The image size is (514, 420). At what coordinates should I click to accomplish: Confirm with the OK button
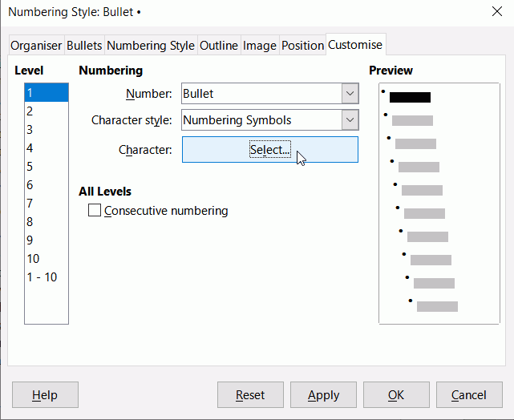pos(396,395)
